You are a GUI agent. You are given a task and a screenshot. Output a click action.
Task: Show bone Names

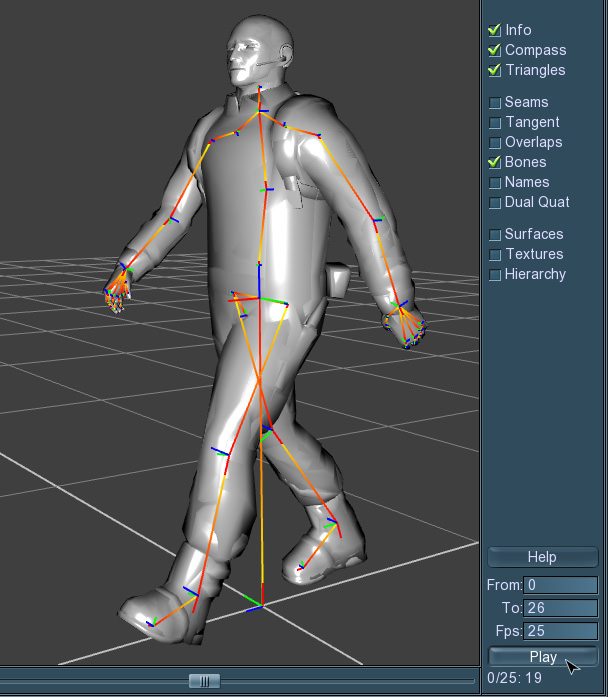pos(495,183)
